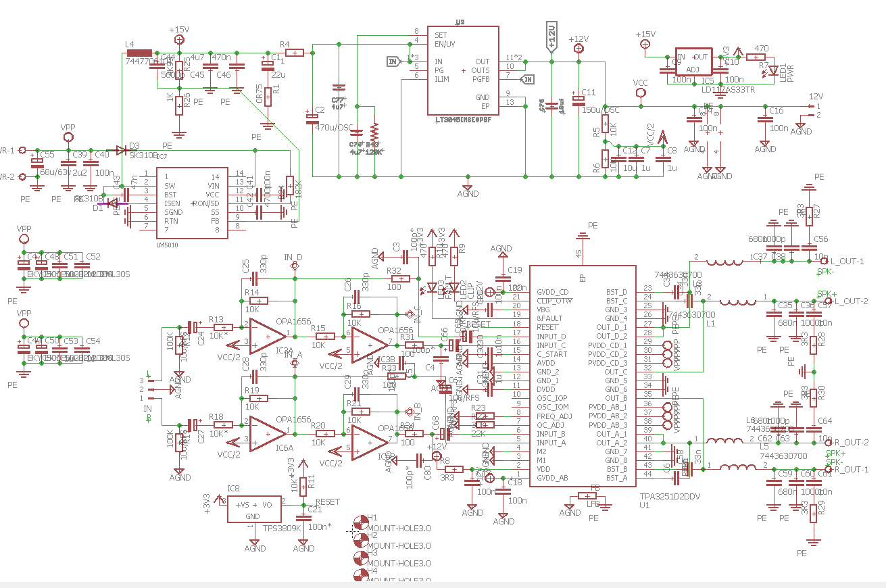Select resistor R8 3R3

(453, 468)
